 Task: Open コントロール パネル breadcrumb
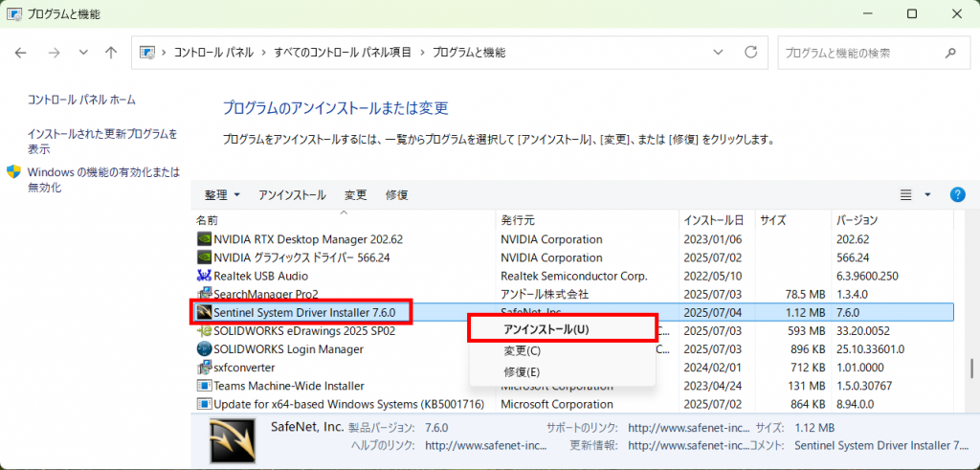pyautogui.click(x=213, y=53)
